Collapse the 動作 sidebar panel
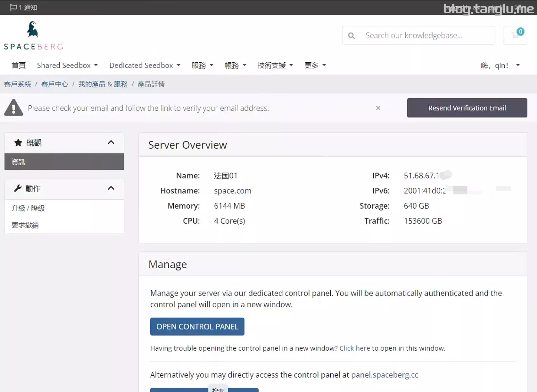The image size is (537, 392). [x=111, y=188]
